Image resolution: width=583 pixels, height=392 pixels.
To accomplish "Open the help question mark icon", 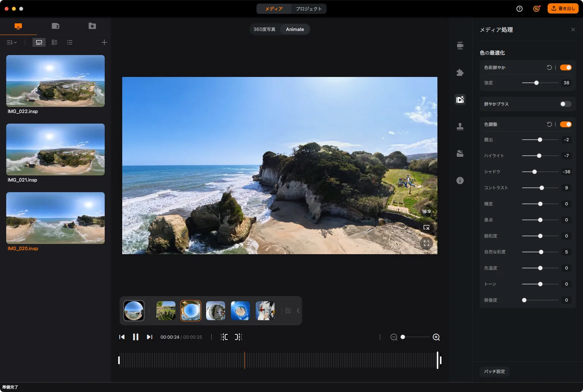I will point(520,9).
